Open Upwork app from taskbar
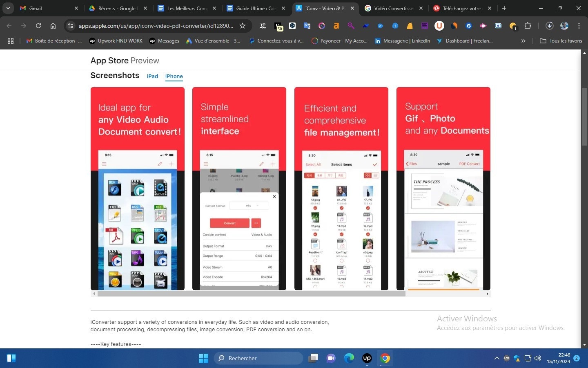This screenshot has width=588, height=368. point(367,358)
